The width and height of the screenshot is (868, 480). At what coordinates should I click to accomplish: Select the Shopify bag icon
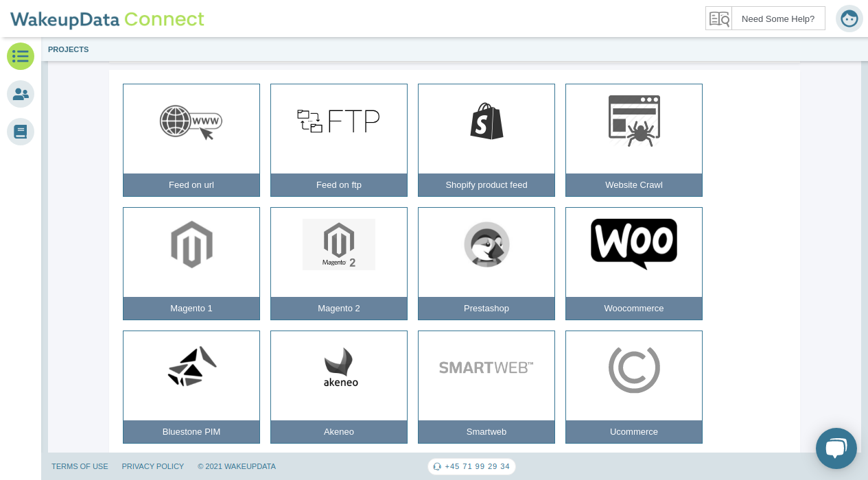click(x=486, y=121)
